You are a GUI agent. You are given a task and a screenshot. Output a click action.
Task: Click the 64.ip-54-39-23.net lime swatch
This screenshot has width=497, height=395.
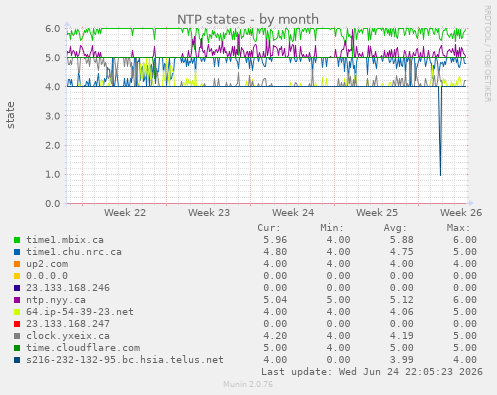[17, 312]
